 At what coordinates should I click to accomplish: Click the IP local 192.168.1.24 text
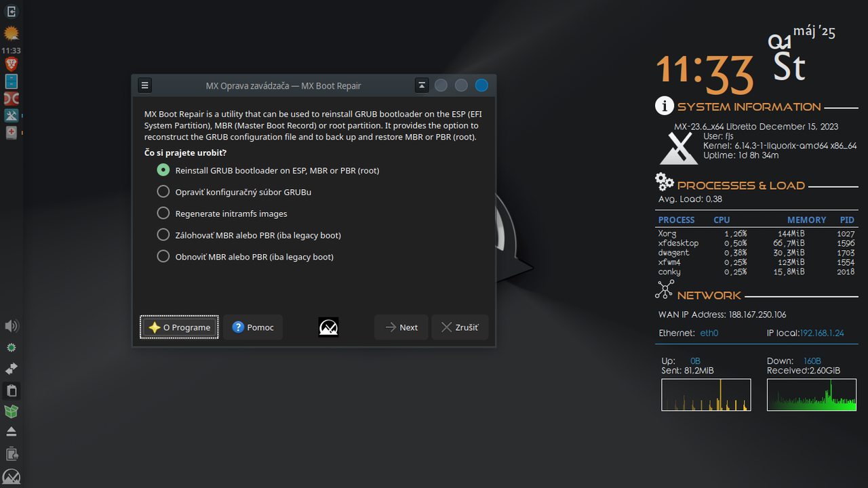(x=806, y=333)
